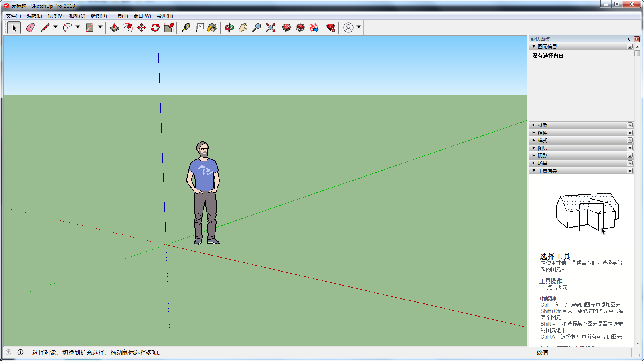Open the 3D Warehouse
This screenshot has width=644, height=361.
[x=286, y=27]
